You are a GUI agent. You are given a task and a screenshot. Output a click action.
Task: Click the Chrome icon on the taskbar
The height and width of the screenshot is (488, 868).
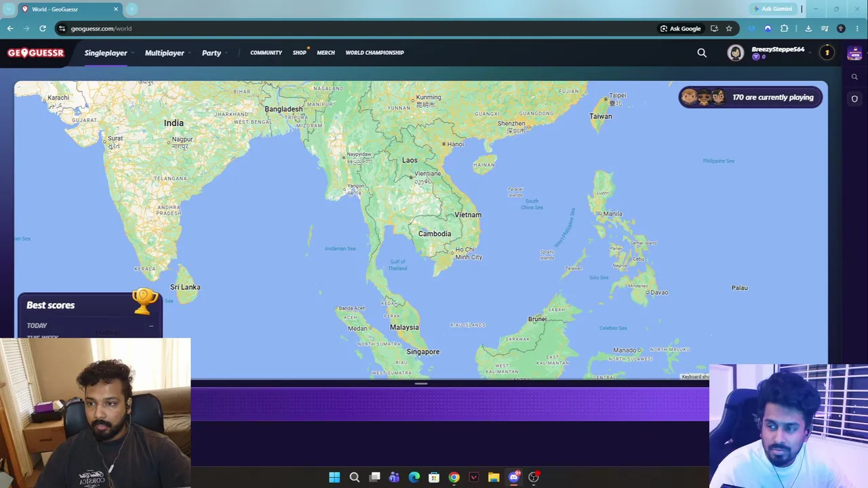coord(454,477)
